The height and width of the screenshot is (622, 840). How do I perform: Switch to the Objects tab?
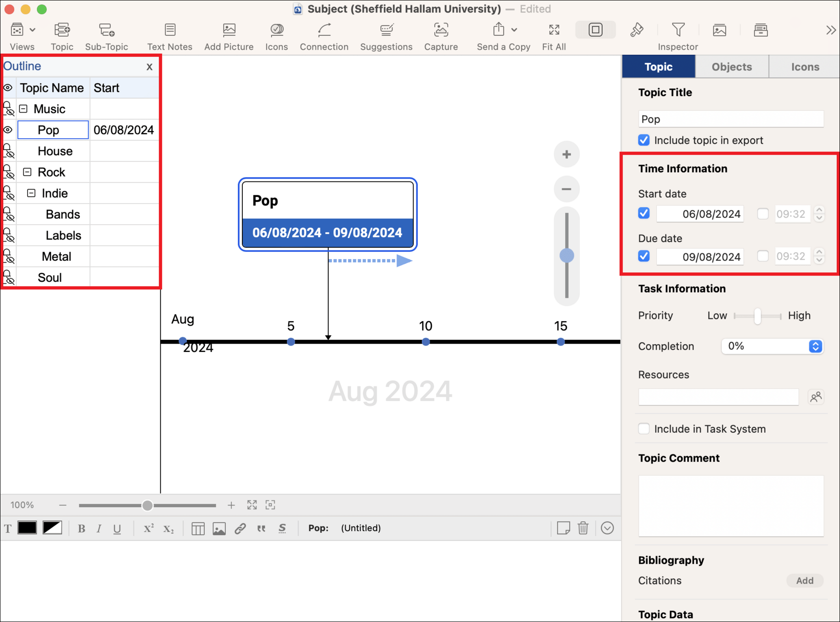pyautogui.click(x=732, y=67)
